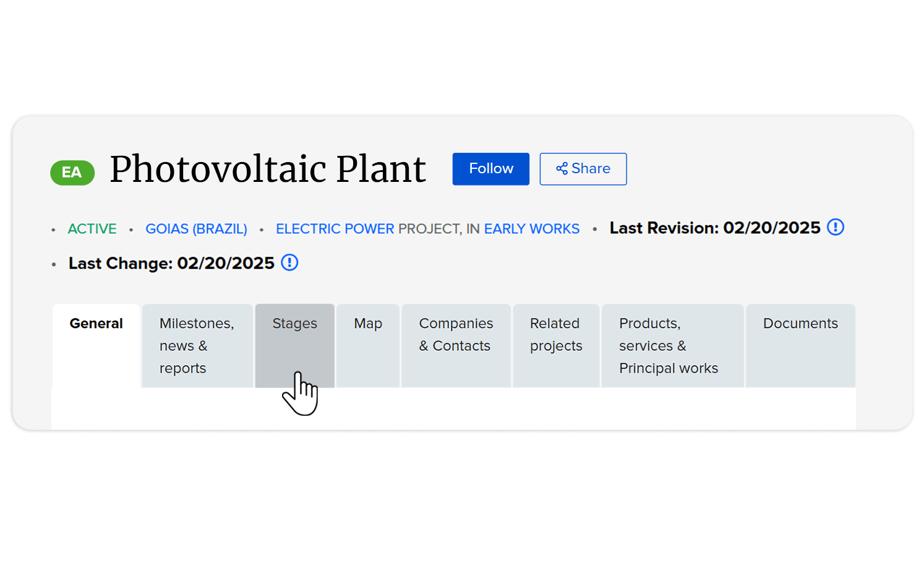924x576 pixels.
Task: Click the Photovoltaic Plant title
Action: click(268, 169)
